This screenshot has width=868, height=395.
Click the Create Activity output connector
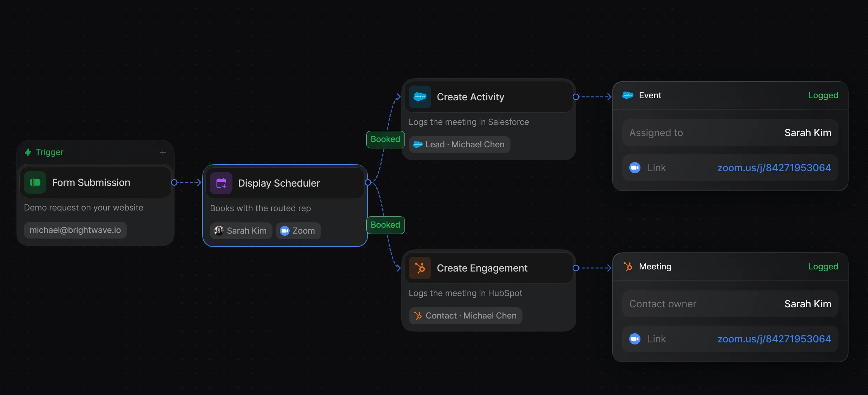click(x=576, y=97)
